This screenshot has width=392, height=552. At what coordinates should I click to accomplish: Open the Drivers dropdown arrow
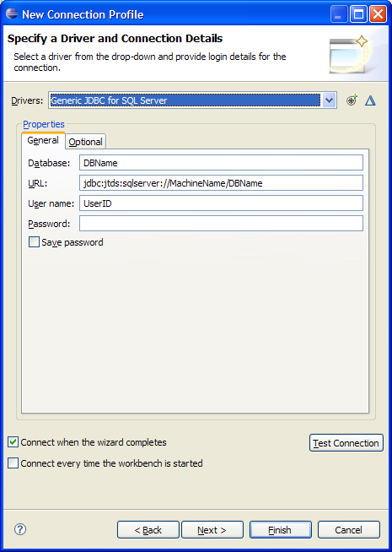[x=329, y=100]
